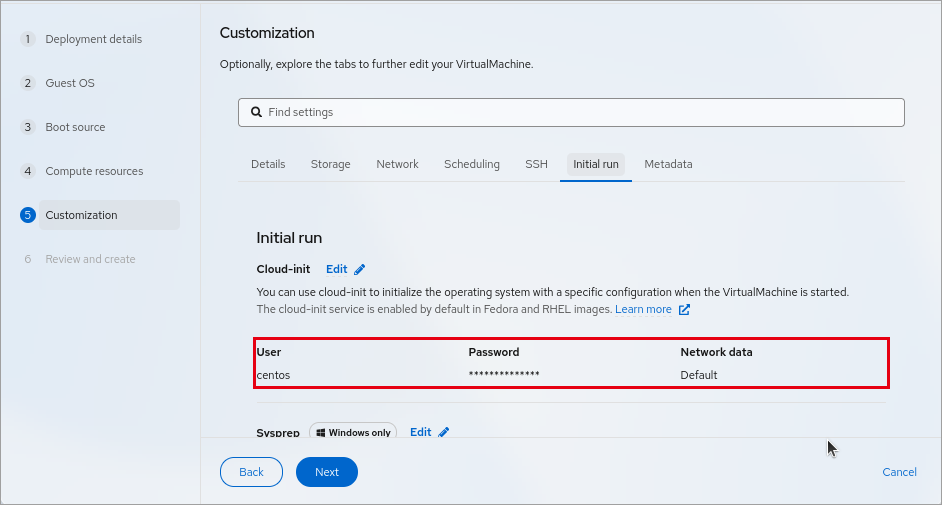Click the magnifier icon in Find settings
Viewport: 942px width, 505px height.
pyautogui.click(x=257, y=112)
